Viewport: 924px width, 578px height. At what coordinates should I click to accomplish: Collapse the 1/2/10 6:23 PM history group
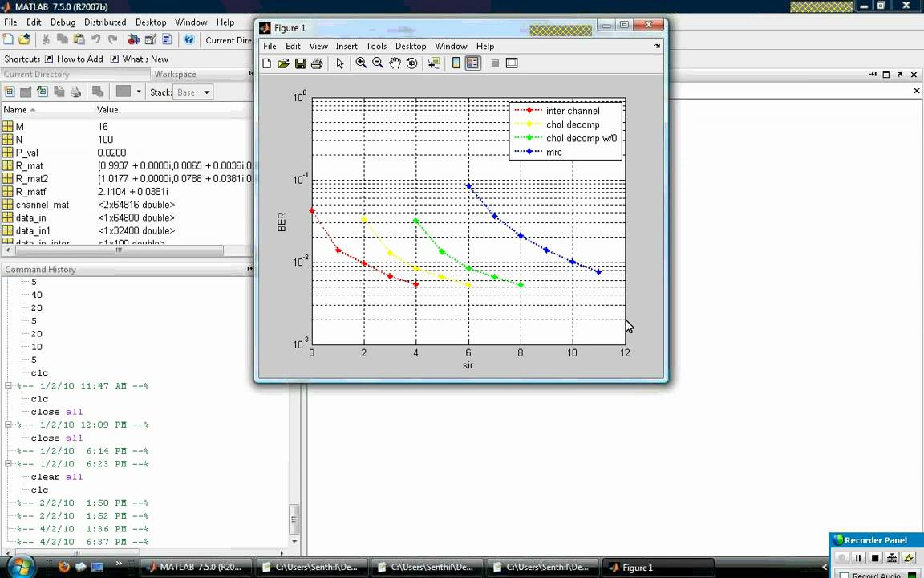click(x=8, y=463)
